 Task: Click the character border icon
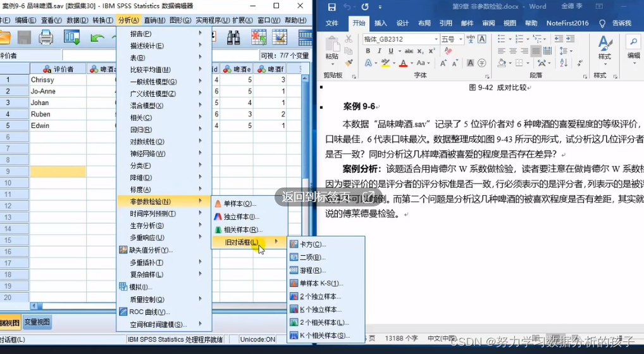point(482,39)
